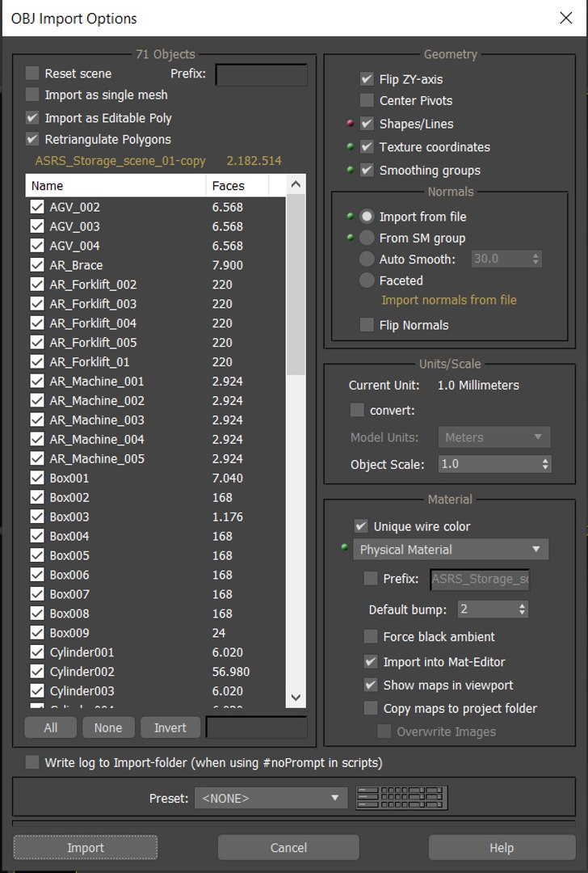Select the AGV_004 row name
The width and height of the screenshot is (588, 873).
tap(74, 246)
